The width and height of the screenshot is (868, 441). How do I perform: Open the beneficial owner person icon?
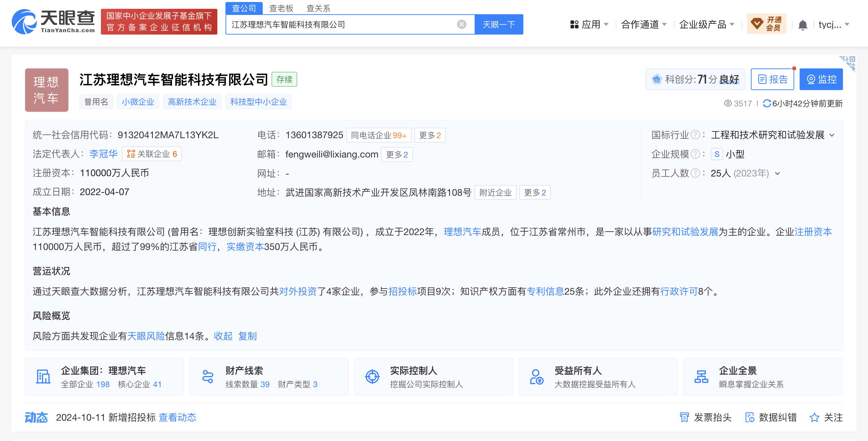click(x=537, y=377)
